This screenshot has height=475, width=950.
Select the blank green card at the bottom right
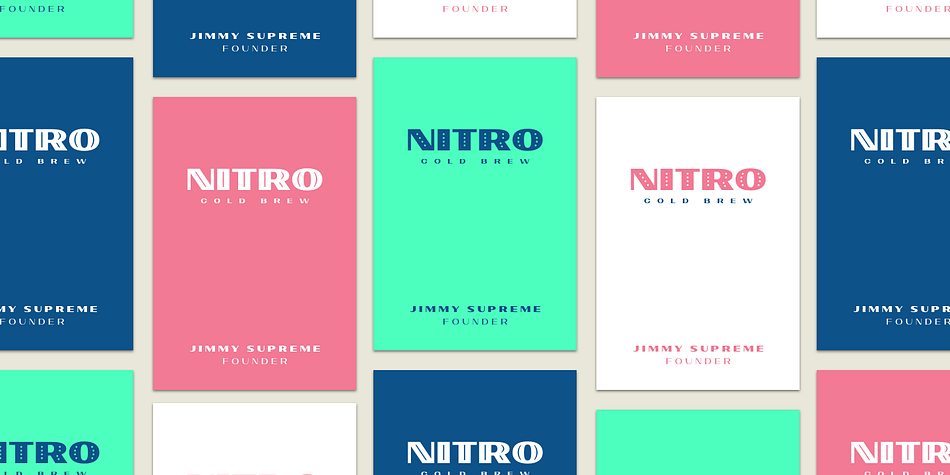[x=698, y=440]
